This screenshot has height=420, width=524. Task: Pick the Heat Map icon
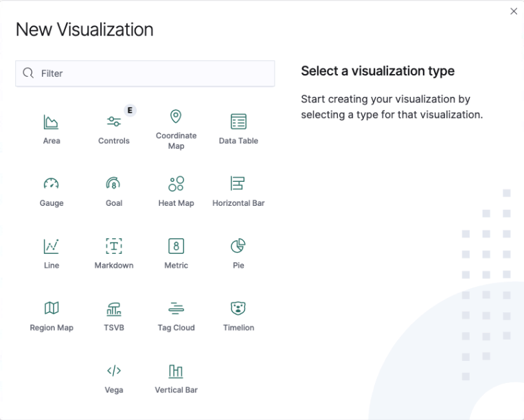click(176, 184)
